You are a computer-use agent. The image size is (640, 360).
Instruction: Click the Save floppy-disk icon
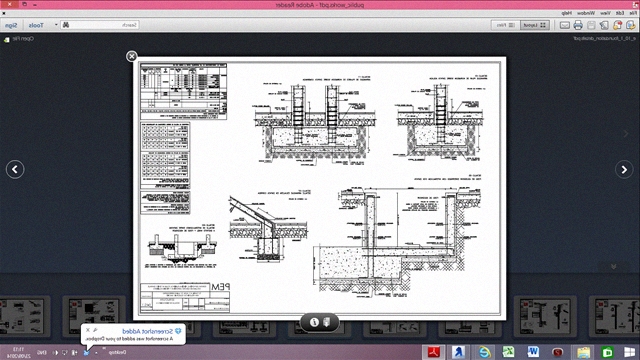tap(591, 25)
